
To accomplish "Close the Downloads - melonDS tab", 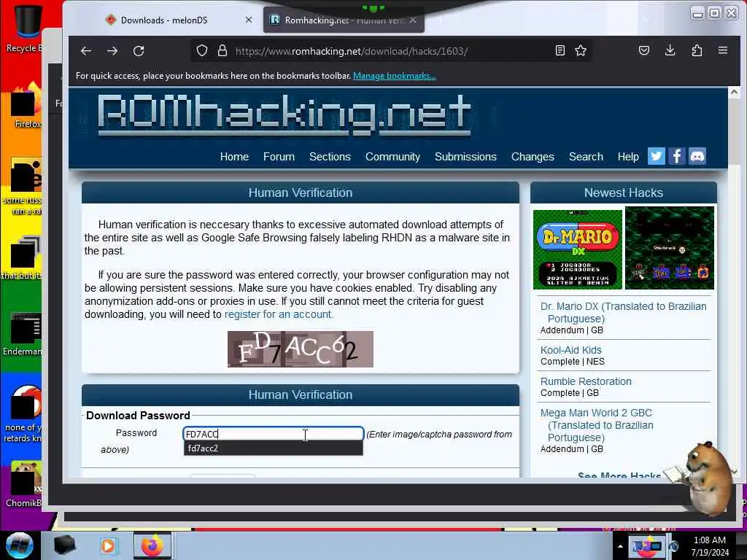I will coord(249,20).
